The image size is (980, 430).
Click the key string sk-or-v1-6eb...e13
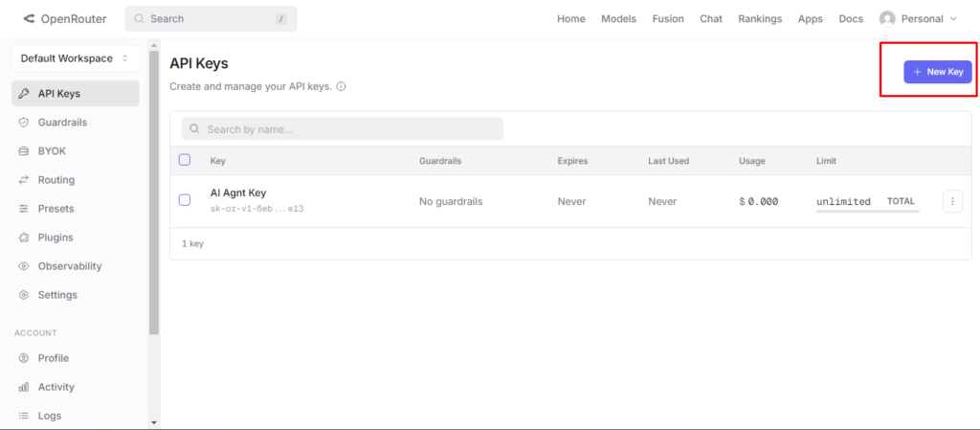point(256,209)
